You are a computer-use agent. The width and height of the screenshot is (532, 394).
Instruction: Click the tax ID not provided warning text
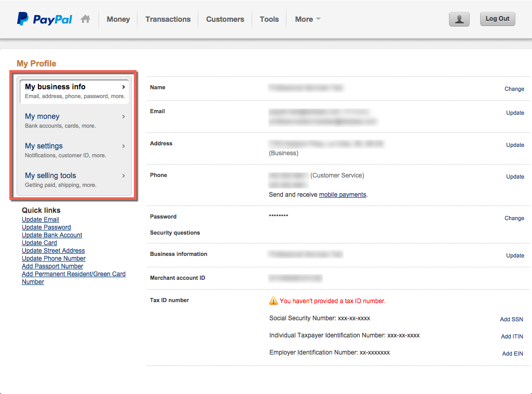(333, 301)
